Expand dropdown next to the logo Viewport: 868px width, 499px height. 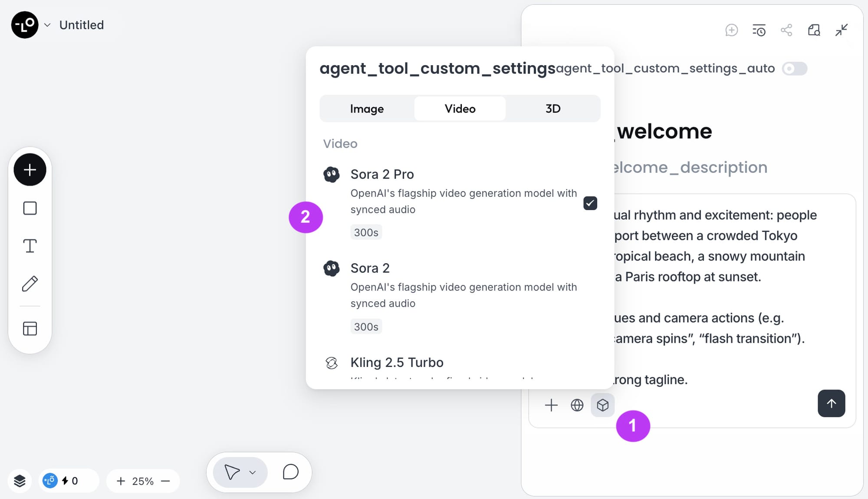47,25
